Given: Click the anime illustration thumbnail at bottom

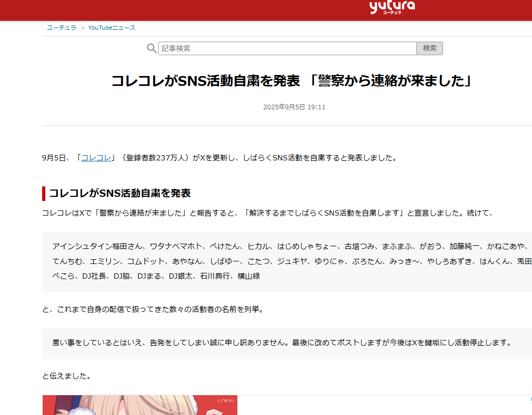Looking at the screenshot, I should [140, 405].
